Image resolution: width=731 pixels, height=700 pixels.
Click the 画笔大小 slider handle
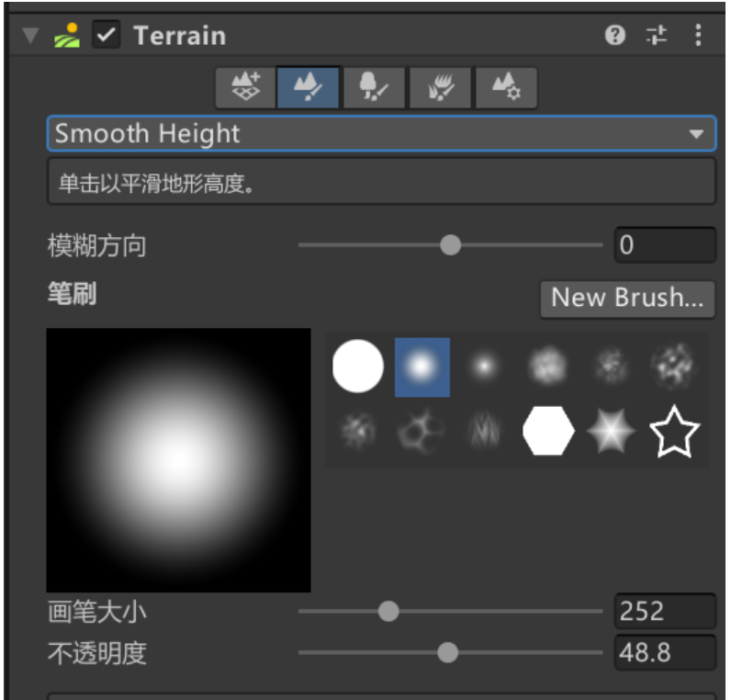(388, 611)
